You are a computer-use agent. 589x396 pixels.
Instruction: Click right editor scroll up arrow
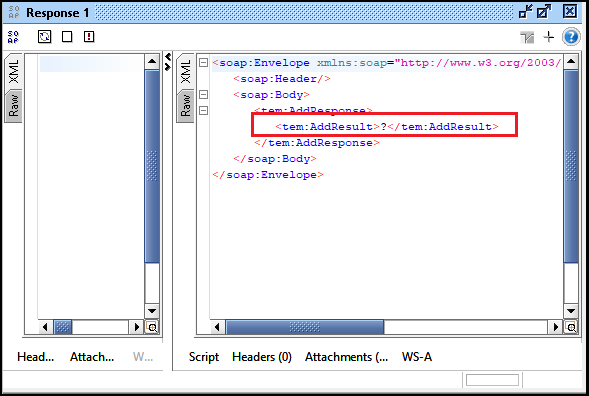(571, 62)
